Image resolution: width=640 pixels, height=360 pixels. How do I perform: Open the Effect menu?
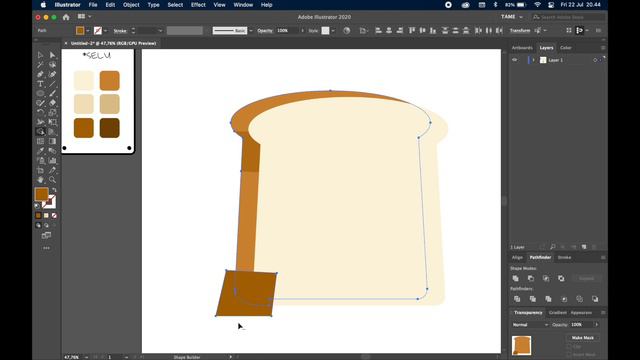point(198,5)
